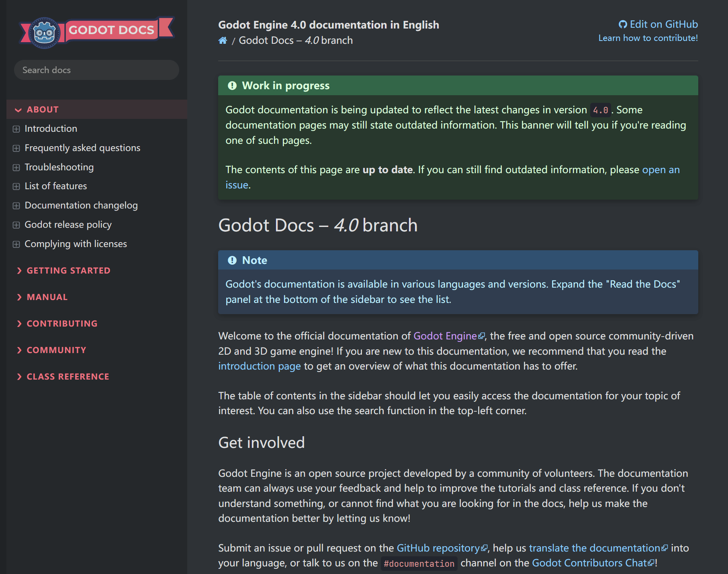Open the CONTRIBUTING sidebar section
The width and height of the screenshot is (728, 574).
point(62,324)
